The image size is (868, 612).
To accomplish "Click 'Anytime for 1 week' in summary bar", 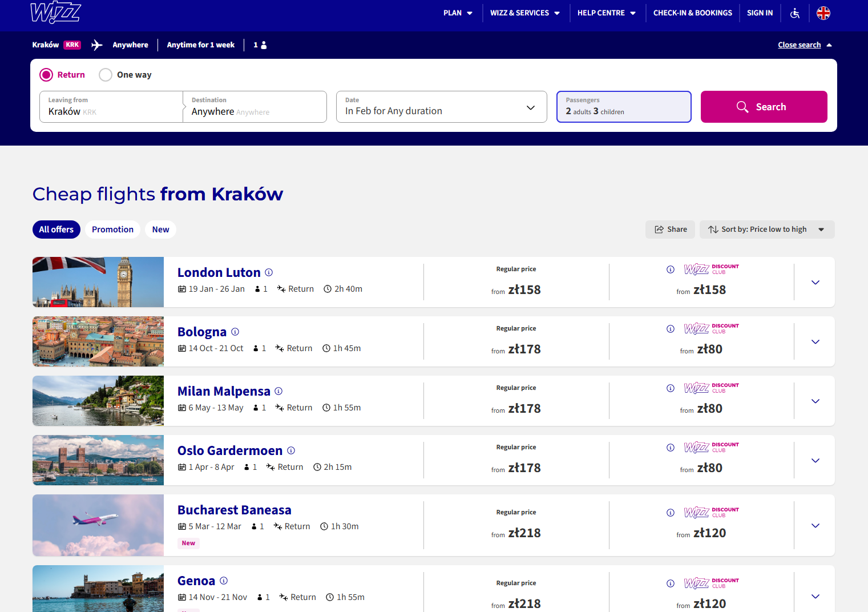I will [201, 45].
